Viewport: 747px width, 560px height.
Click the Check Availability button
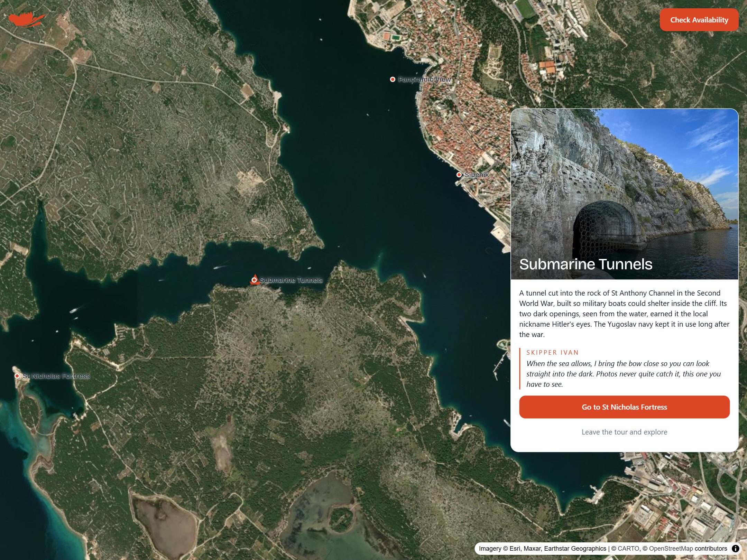(x=699, y=20)
